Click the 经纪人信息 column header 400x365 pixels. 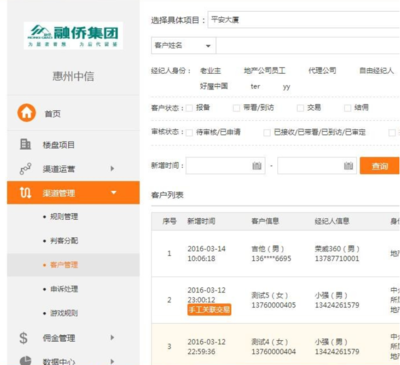(332, 221)
